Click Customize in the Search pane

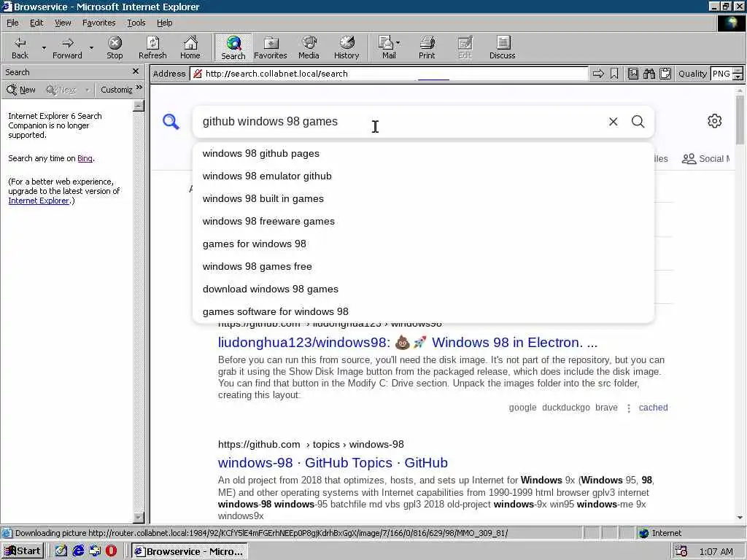click(116, 90)
